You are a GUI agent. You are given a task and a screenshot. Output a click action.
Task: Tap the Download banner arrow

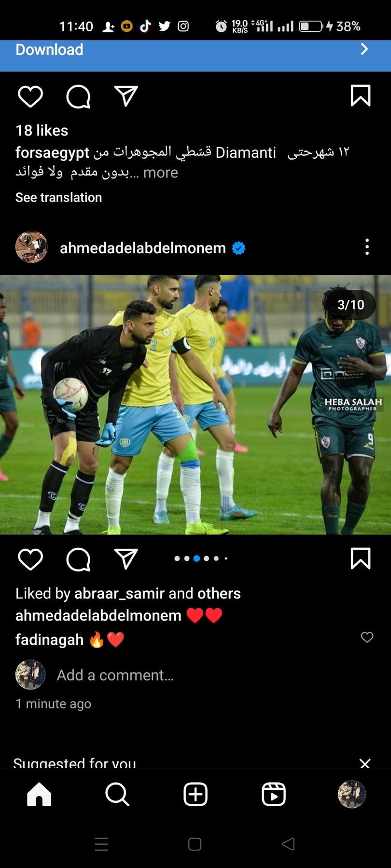(364, 49)
